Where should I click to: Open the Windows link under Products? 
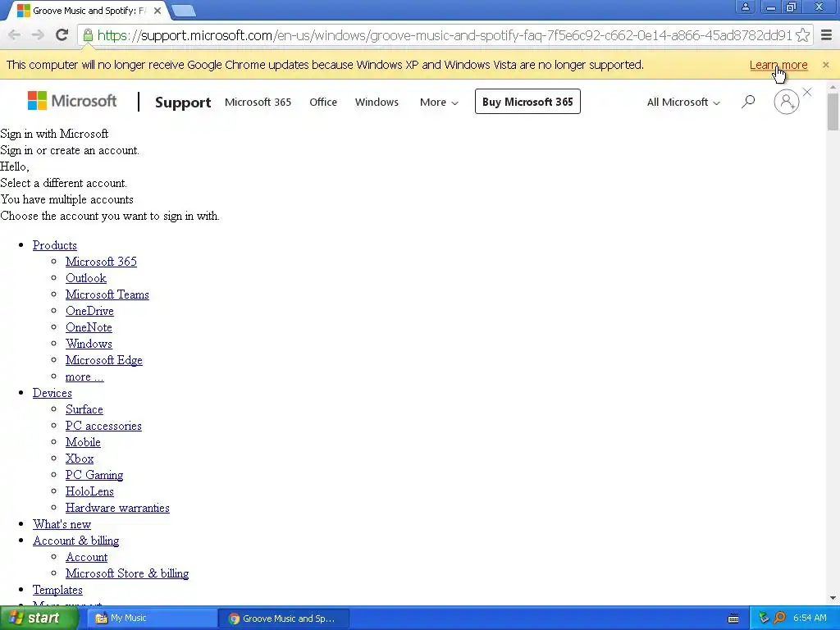coord(89,344)
